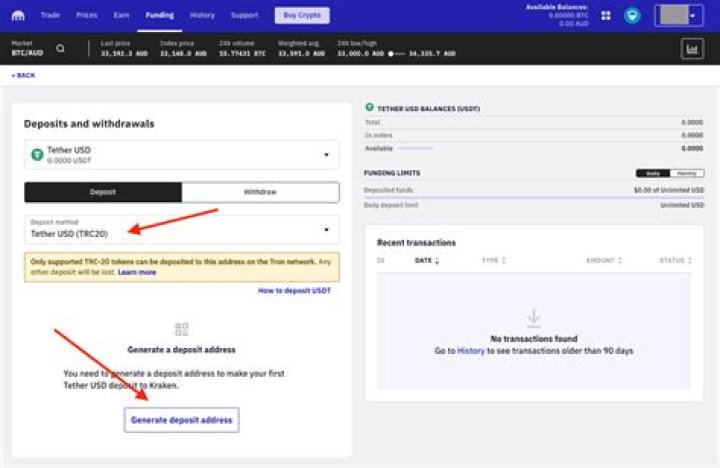Open the chart icon in market bar
Viewport: 720px width, 468px height.
691,48
